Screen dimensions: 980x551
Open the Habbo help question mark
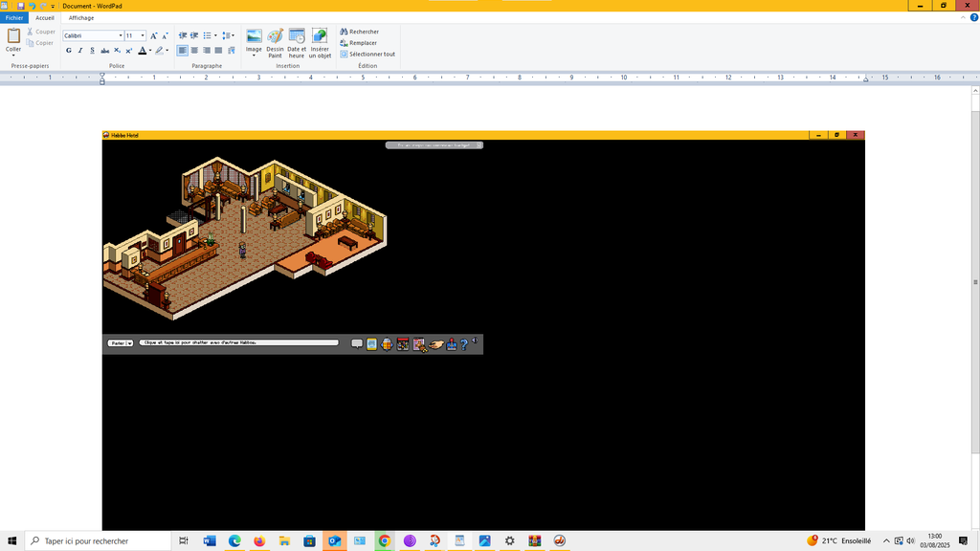464,344
